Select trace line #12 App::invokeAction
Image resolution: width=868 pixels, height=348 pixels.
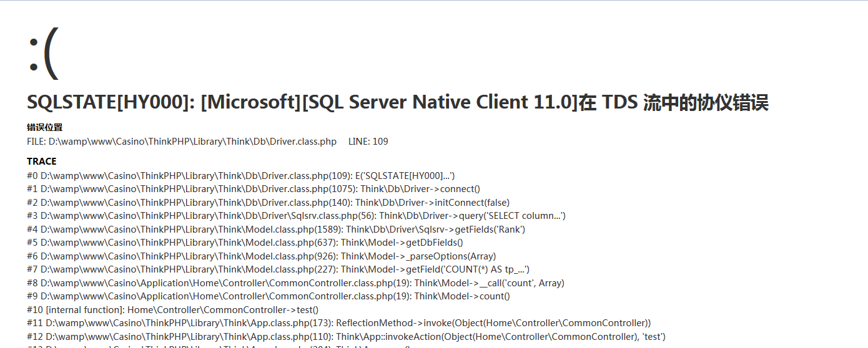tap(346, 337)
